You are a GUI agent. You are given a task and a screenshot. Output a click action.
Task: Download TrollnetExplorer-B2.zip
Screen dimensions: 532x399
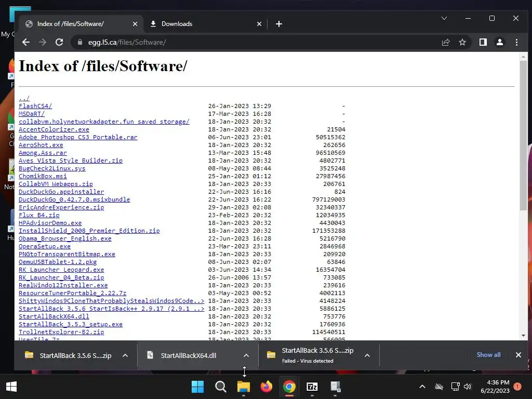point(61,332)
